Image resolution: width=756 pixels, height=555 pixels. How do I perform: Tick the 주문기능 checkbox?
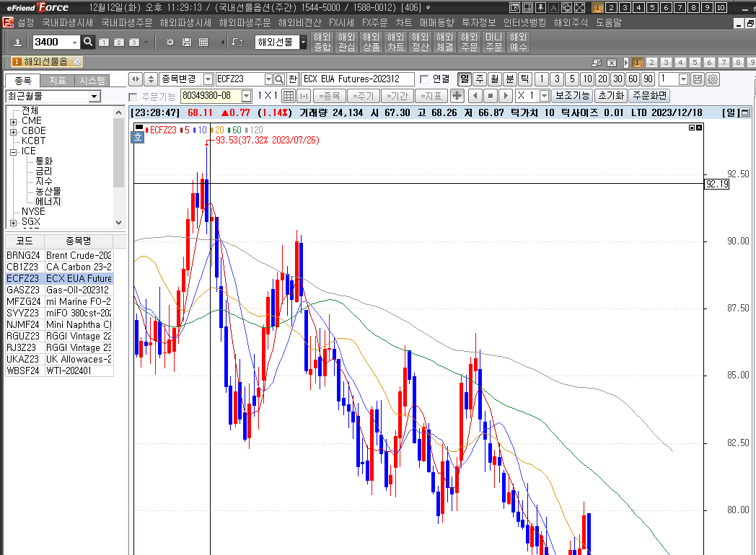coord(133,97)
